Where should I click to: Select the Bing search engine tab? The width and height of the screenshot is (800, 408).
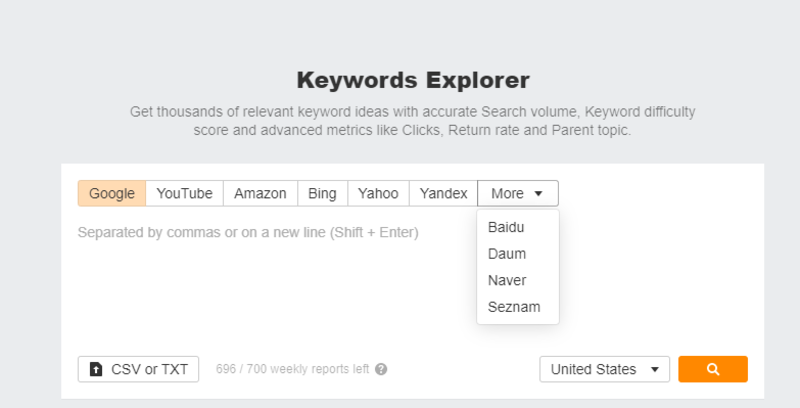tap(323, 193)
